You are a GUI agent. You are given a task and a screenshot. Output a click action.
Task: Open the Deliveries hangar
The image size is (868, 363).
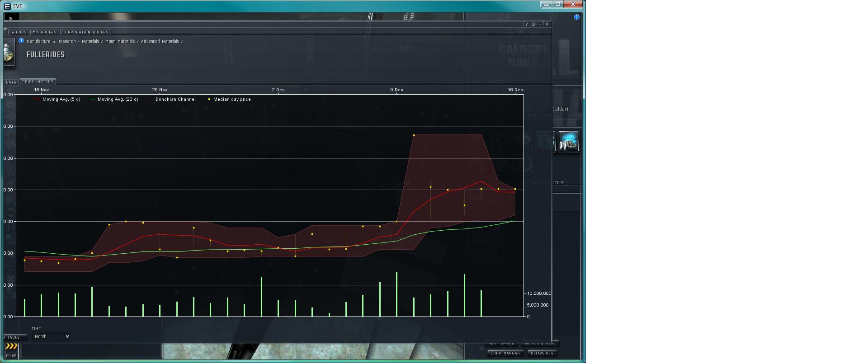[x=542, y=353]
